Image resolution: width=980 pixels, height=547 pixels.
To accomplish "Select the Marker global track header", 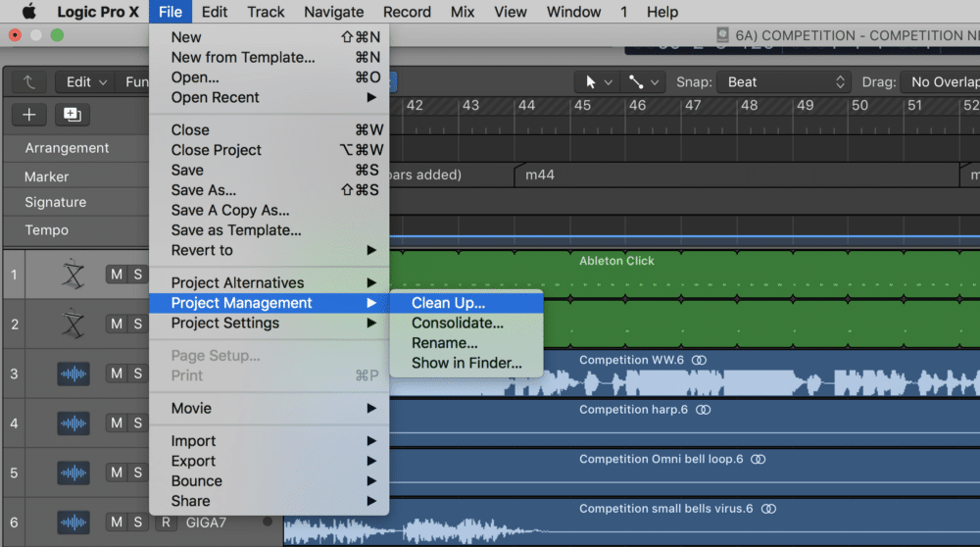I will [x=47, y=176].
